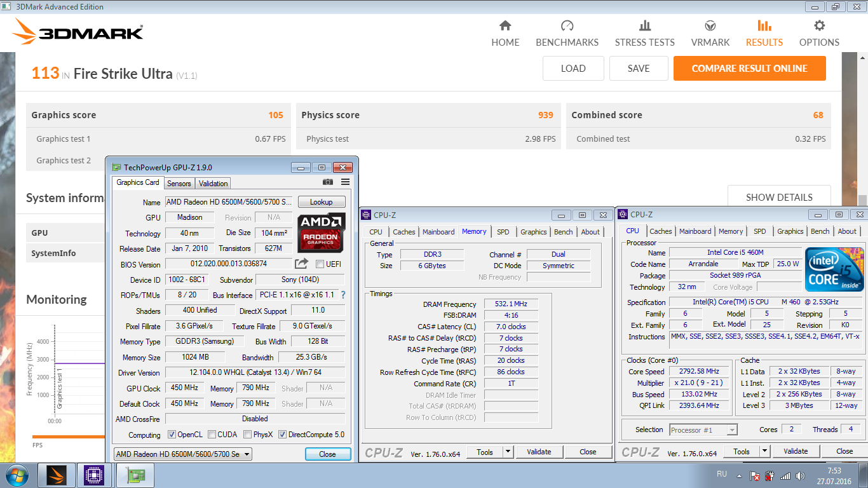Viewport: 868px width, 488px height.
Task: Click the GPU-Z BIOS export share icon
Action: coord(301,263)
